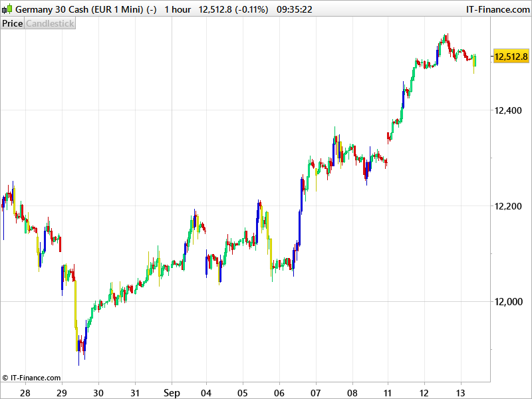Click the 11 date label on time axis
This screenshot has height=399, width=532.
coord(388,393)
